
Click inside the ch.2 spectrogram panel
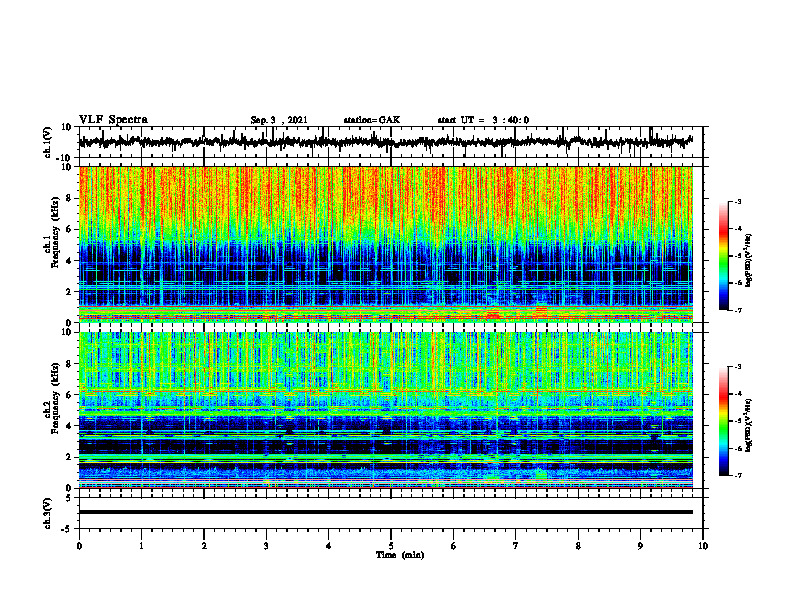385,410
